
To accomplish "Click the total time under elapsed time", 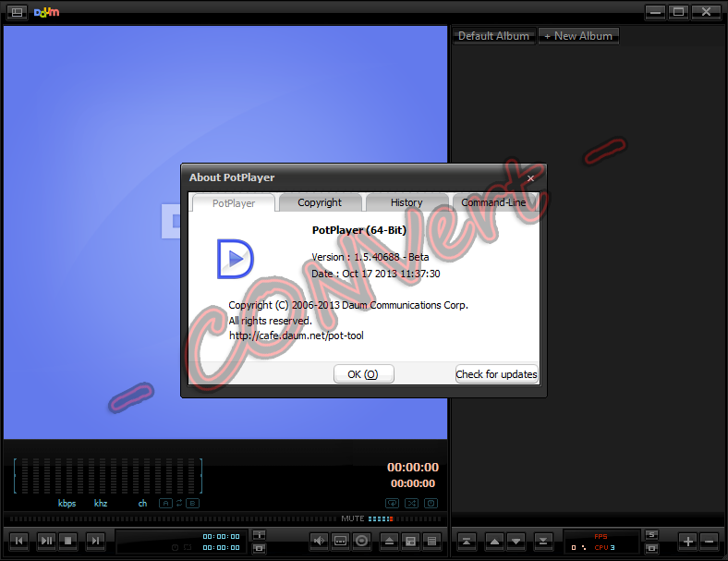I will 413,483.
